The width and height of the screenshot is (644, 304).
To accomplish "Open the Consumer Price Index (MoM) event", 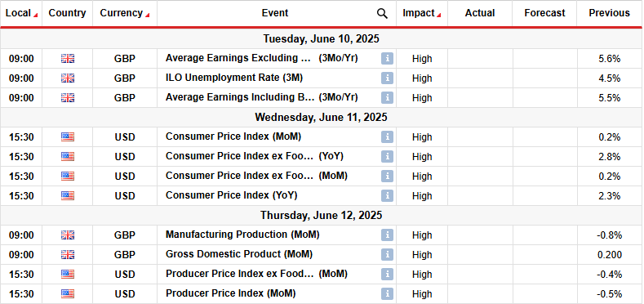I will point(233,136).
